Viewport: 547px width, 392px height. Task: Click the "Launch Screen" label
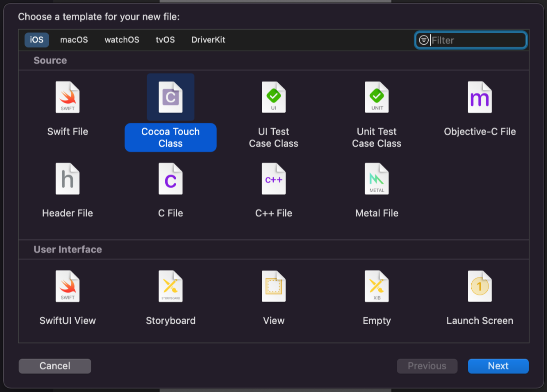480,321
